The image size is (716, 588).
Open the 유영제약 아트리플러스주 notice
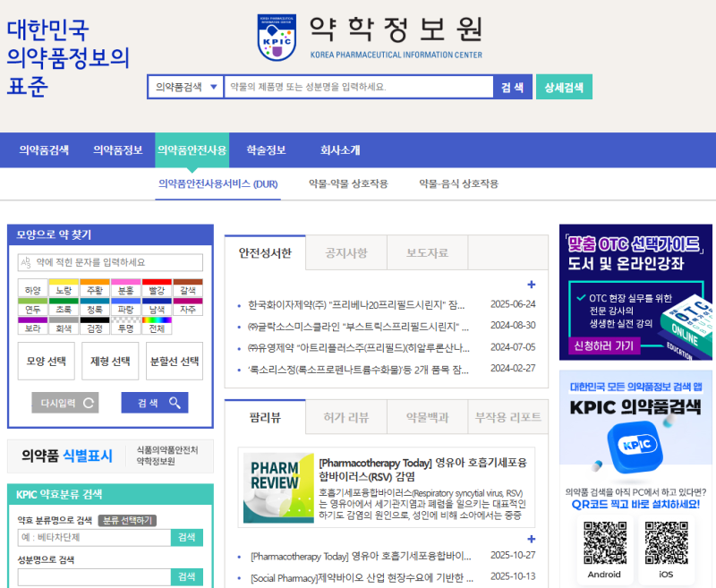(x=359, y=348)
